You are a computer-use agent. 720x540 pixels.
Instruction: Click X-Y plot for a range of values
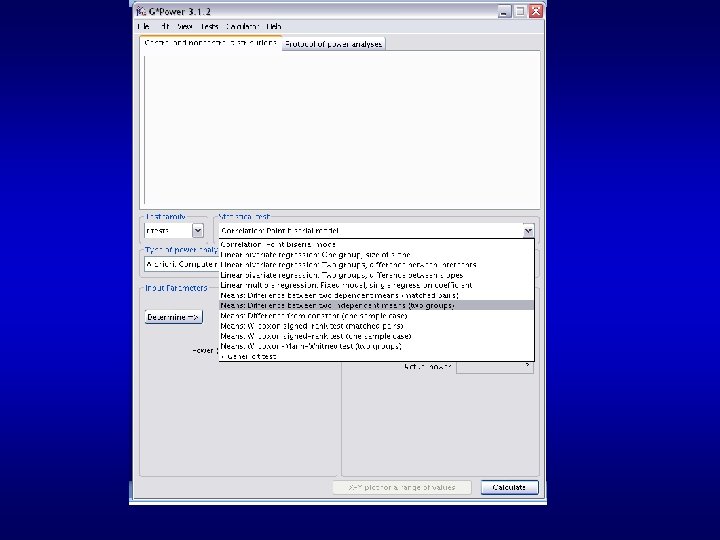[x=402, y=487]
